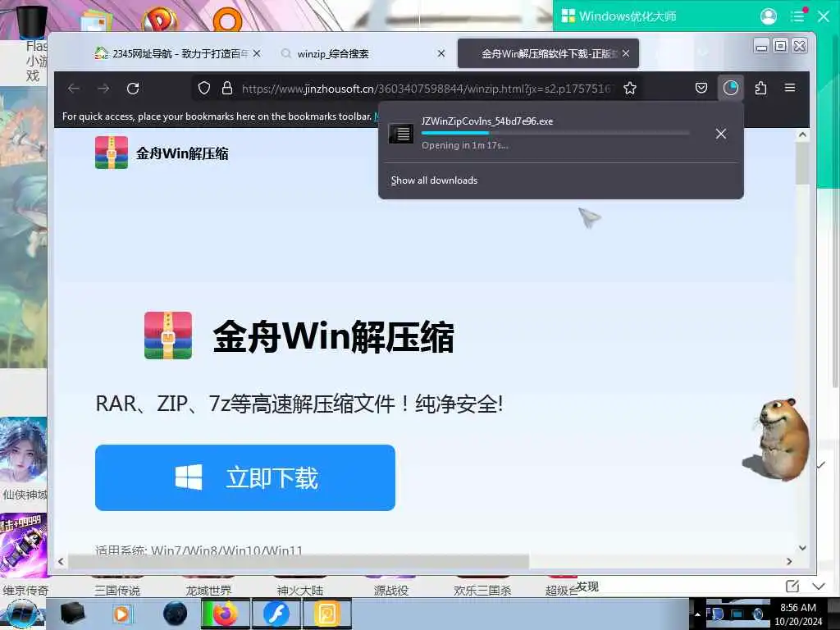
Task: Click the Flash taskbar icon
Action: 276,614
